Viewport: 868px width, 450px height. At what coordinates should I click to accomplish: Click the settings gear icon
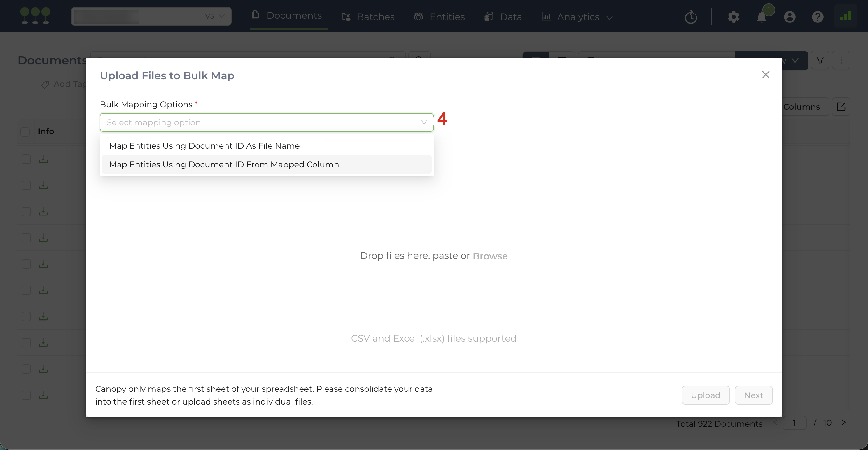[734, 17]
